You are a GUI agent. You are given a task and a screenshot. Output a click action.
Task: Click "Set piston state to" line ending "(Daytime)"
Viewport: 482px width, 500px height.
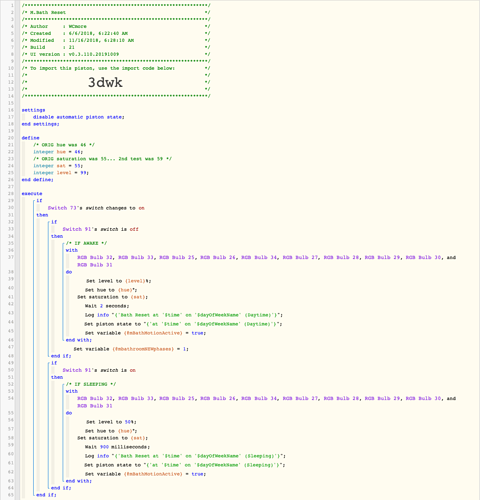point(183,324)
